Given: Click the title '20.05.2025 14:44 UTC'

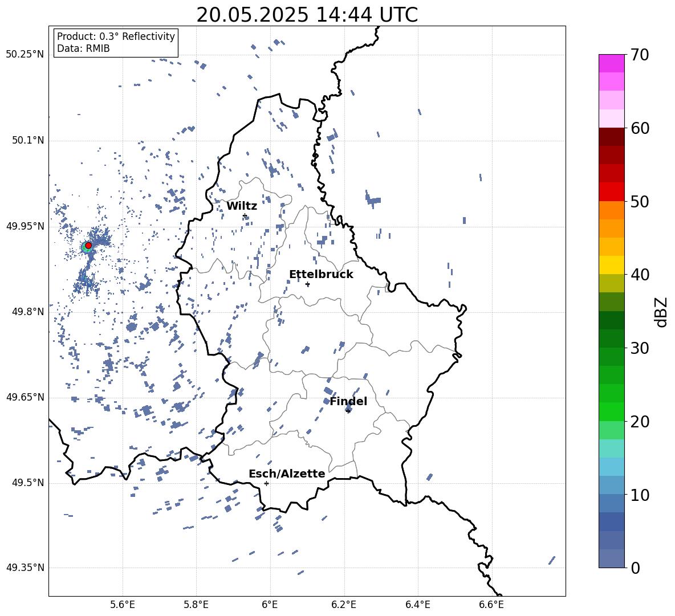Looking at the screenshot, I should [x=307, y=15].
